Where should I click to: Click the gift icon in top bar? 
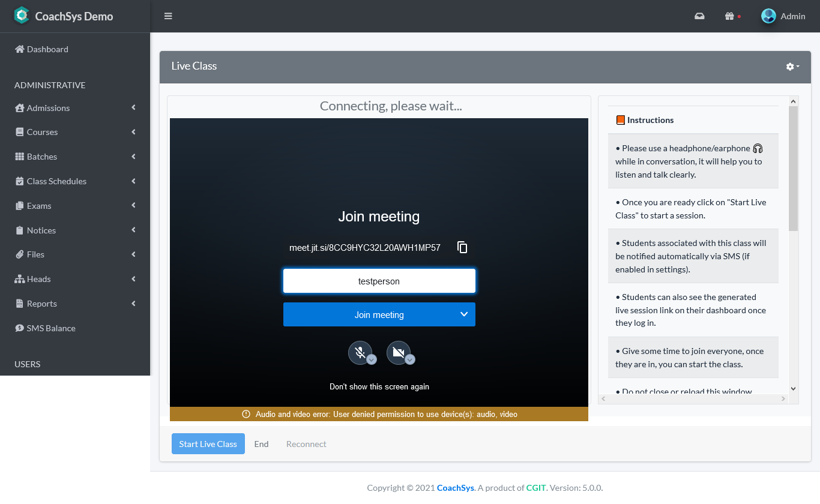[x=729, y=16]
